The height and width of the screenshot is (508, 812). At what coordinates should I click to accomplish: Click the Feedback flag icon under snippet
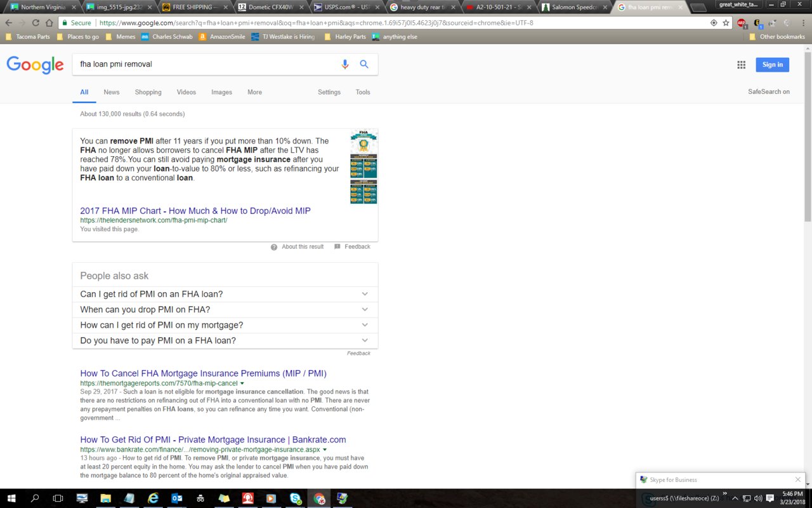point(337,247)
